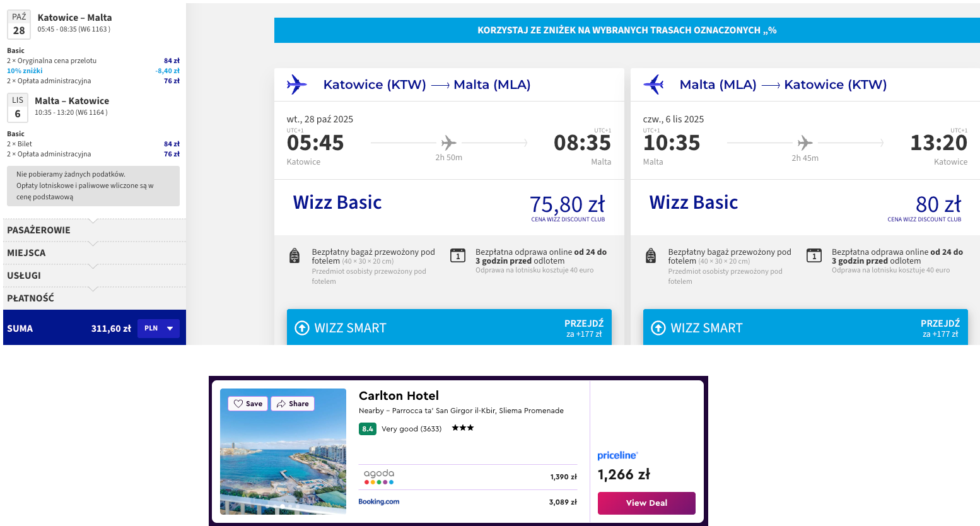Screen dimensions: 980x526
Task: Open the PLN currency dropdown
Action: [x=158, y=329]
